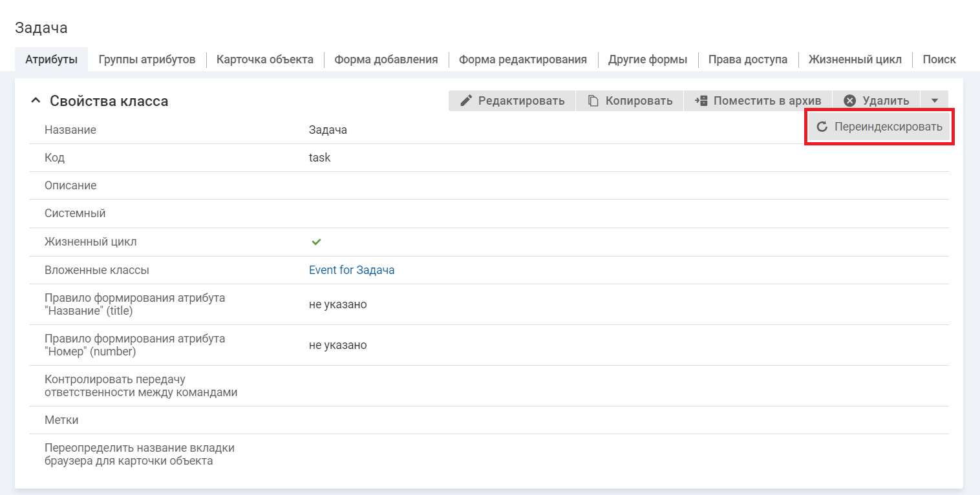Screen dimensions: 980x495
Task: Click the circled X icon on Удалить
Action: (849, 101)
